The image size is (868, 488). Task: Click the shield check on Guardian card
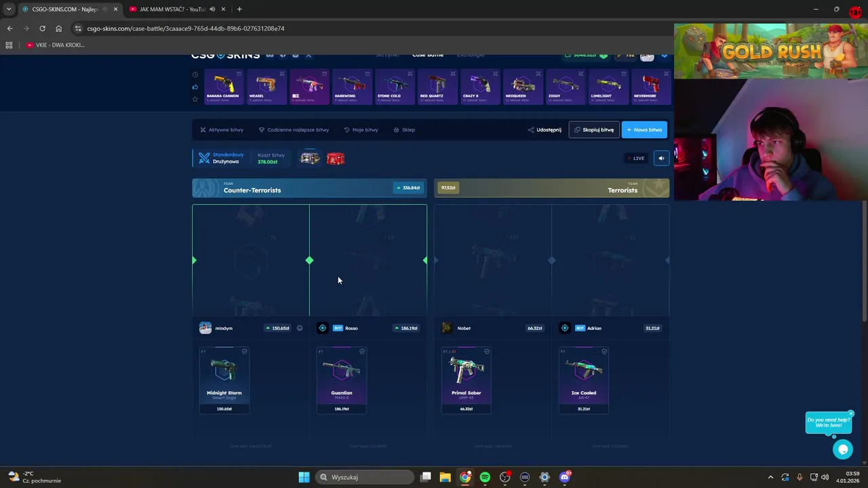tap(362, 352)
